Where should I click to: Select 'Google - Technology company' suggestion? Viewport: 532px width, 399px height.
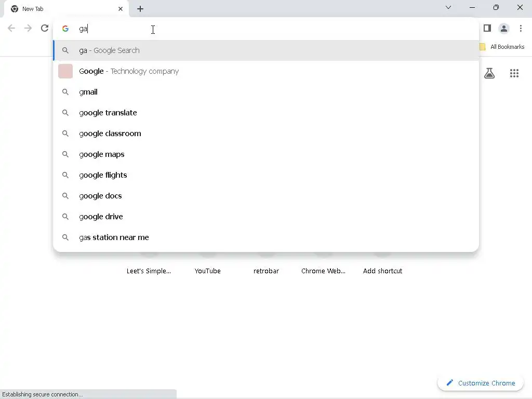pyautogui.click(x=266, y=71)
